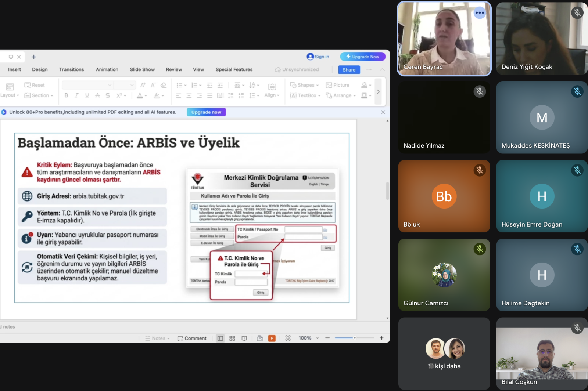Insert a Picture from the ribbon

click(337, 85)
